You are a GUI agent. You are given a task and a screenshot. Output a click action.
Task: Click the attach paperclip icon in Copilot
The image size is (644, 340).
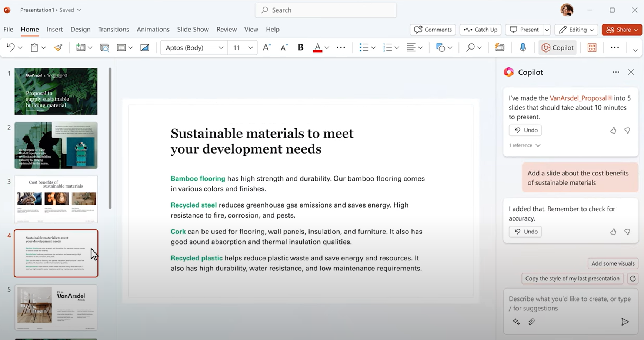(531, 322)
